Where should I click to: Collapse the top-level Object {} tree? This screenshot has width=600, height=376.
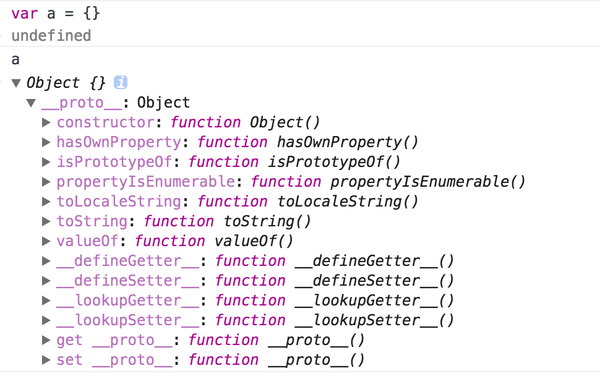pos(16,83)
